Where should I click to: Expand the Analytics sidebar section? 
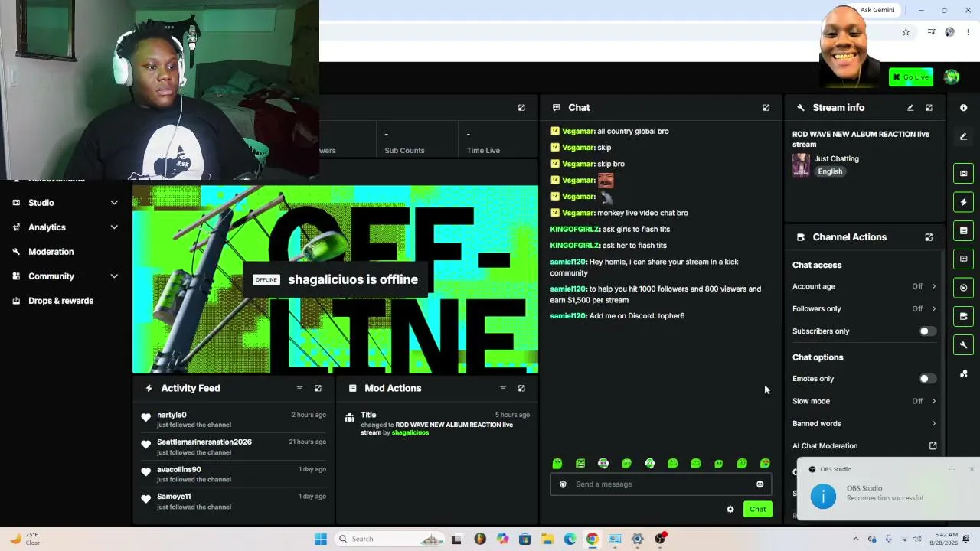pyautogui.click(x=65, y=227)
